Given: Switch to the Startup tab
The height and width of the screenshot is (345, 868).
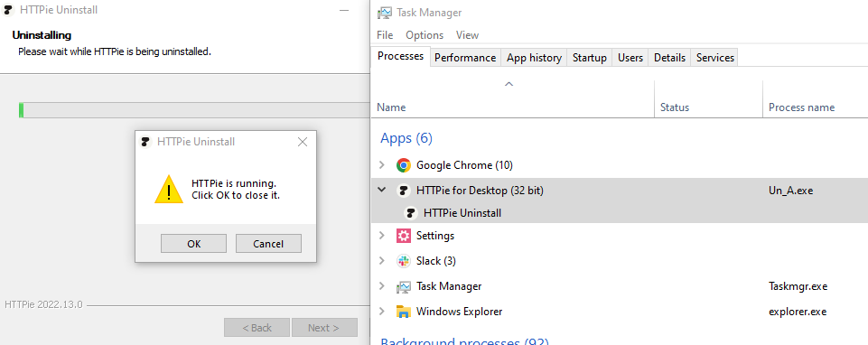Looking at the screenshot, I should (590, 58).
